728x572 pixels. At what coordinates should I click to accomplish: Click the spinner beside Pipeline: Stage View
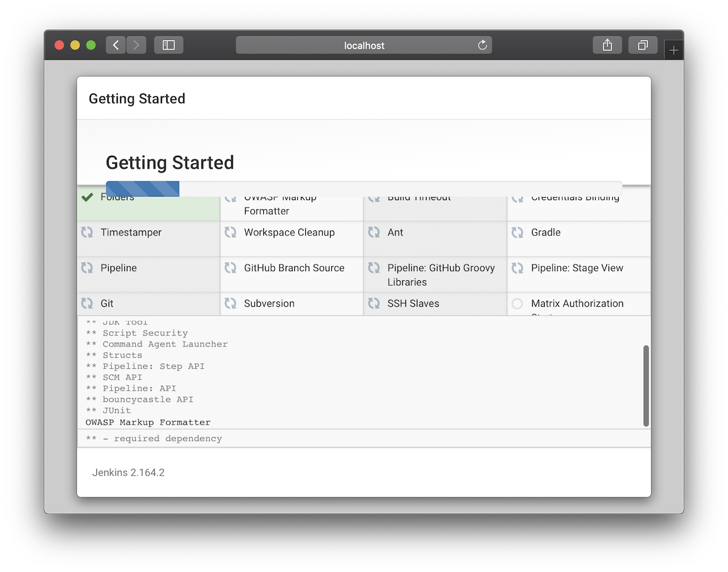point(517,268)
